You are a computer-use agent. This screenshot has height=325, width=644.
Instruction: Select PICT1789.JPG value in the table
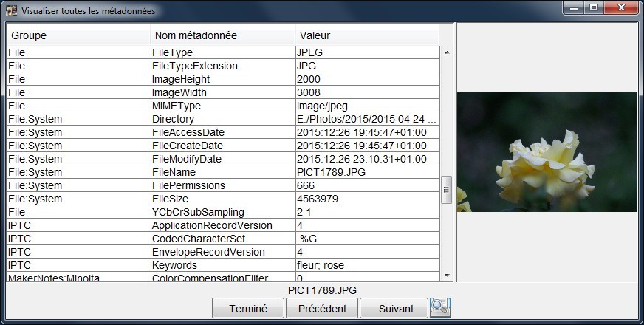(x=368, y=172)
